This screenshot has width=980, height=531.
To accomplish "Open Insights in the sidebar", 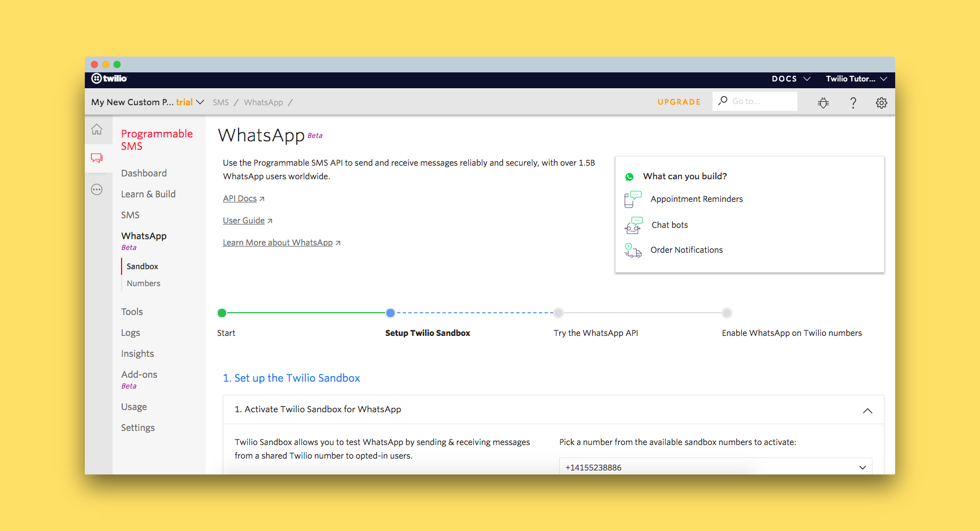I will pos(137,353).
